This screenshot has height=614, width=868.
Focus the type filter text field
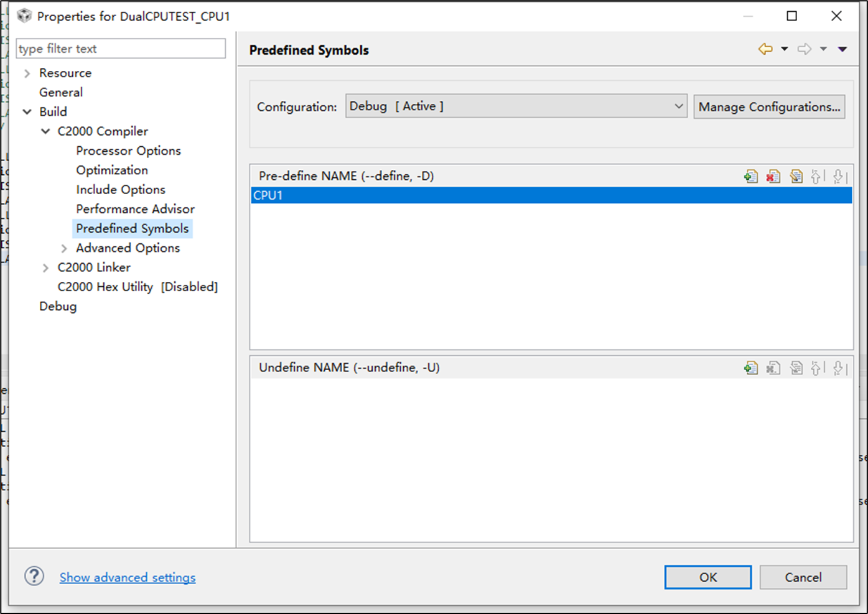[121, 49]
